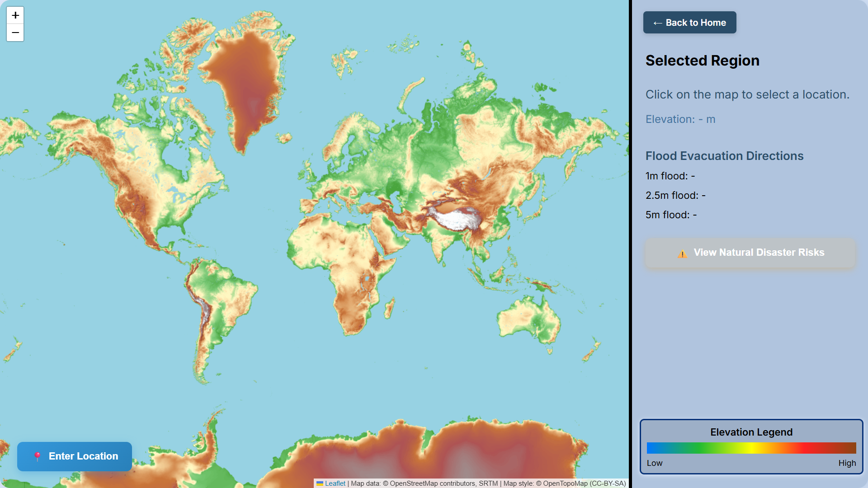Click the elevation legend color gradient bar
This screenshot has width=868, height=488.
click(x=751, y=448)
